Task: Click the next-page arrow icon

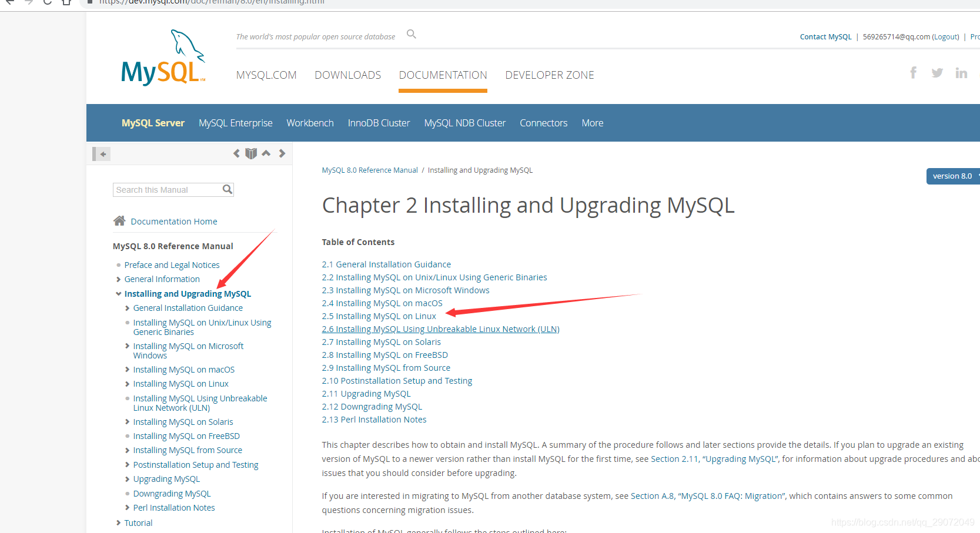Action: click(x=282, y=153)
